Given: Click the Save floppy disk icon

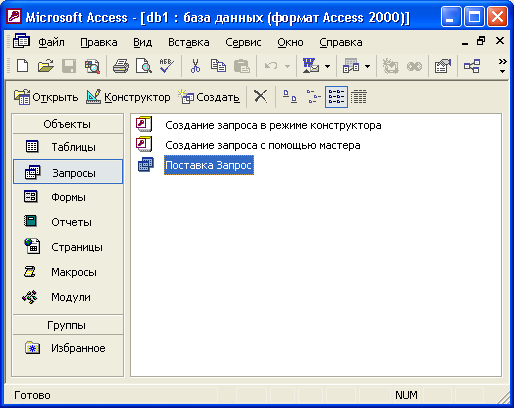Looking at the screenshot, I should [69, 66].
